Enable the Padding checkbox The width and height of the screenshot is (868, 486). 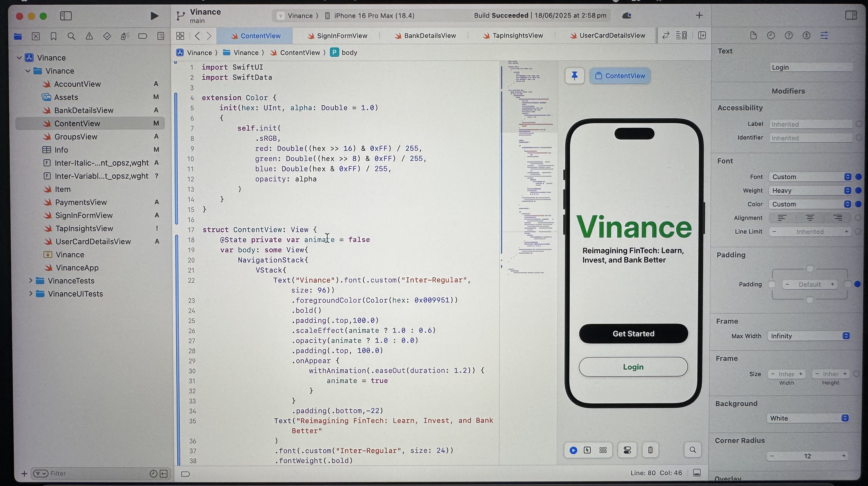771,284
